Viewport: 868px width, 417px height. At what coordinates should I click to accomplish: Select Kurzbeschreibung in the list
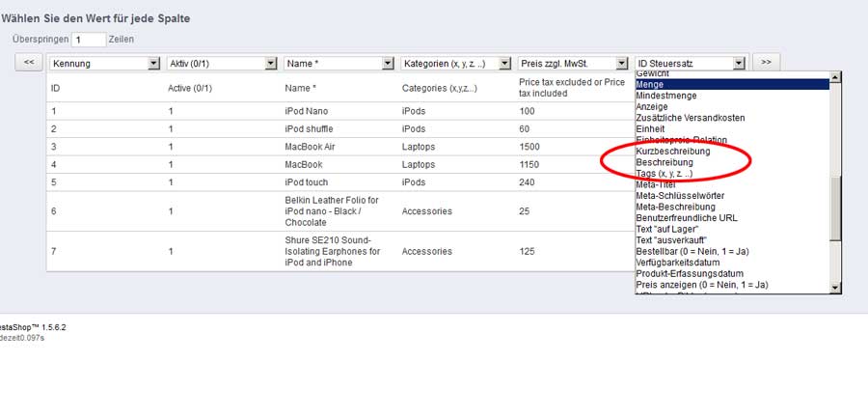[x=731, y=152]
